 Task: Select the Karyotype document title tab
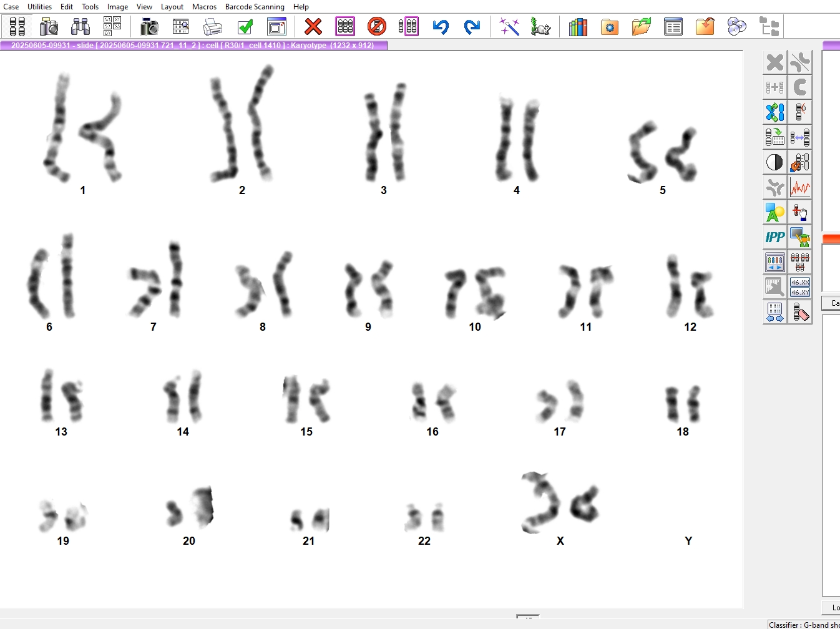pyautogui.click(x=193, y=46)
